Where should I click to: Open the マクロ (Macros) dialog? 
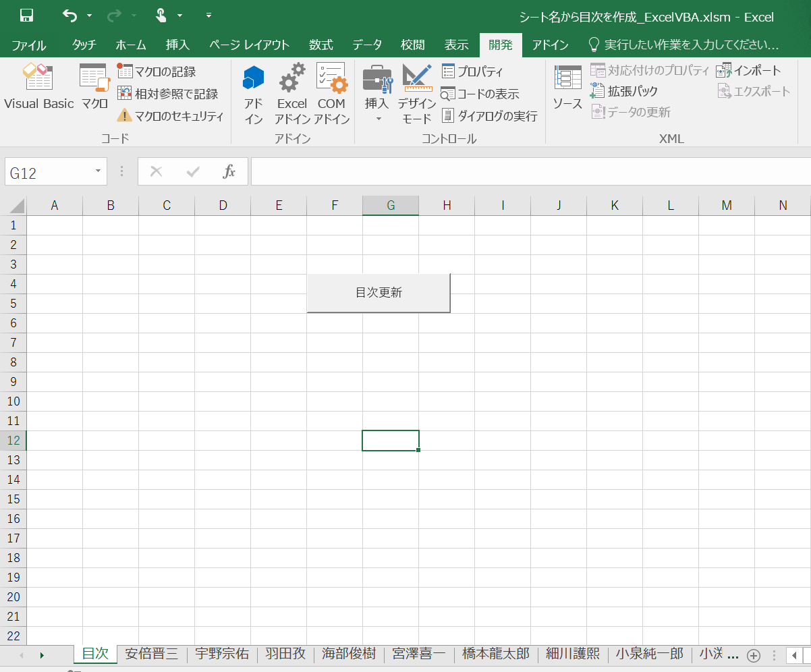point(93,88)
